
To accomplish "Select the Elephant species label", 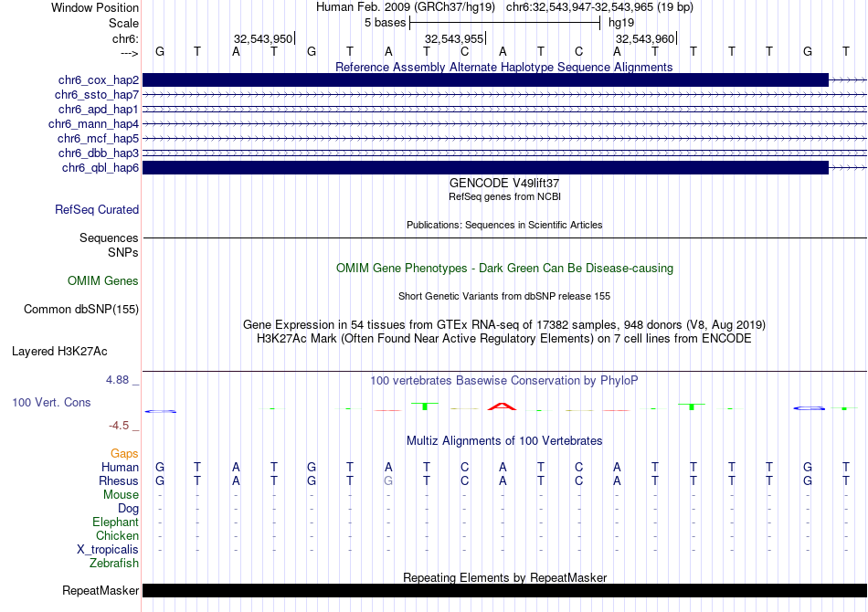I will coord(116,522).
